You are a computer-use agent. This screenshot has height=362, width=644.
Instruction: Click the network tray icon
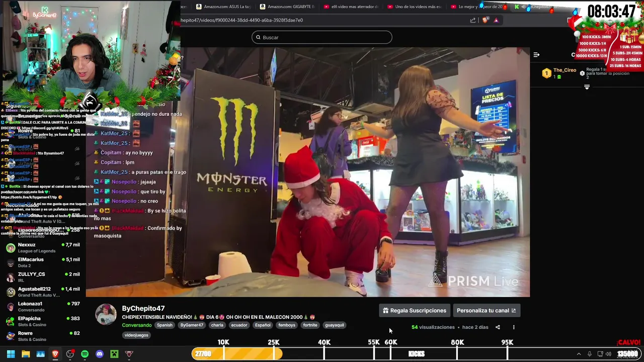coord(599,354)
